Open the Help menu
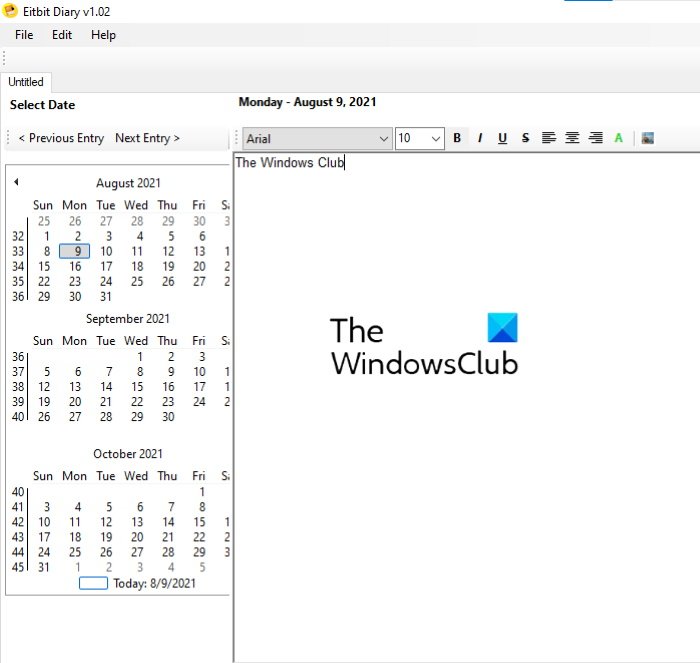The image size is (700, 663). [x=103, y=35]
